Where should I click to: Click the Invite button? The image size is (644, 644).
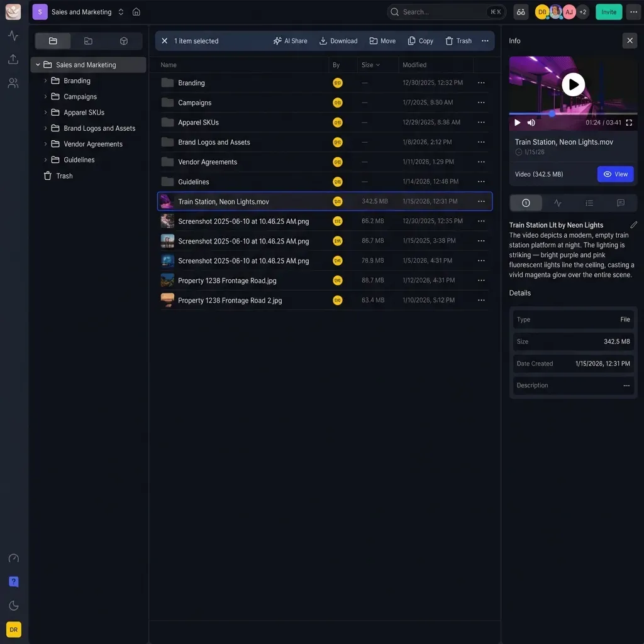(x=608, y=12)
